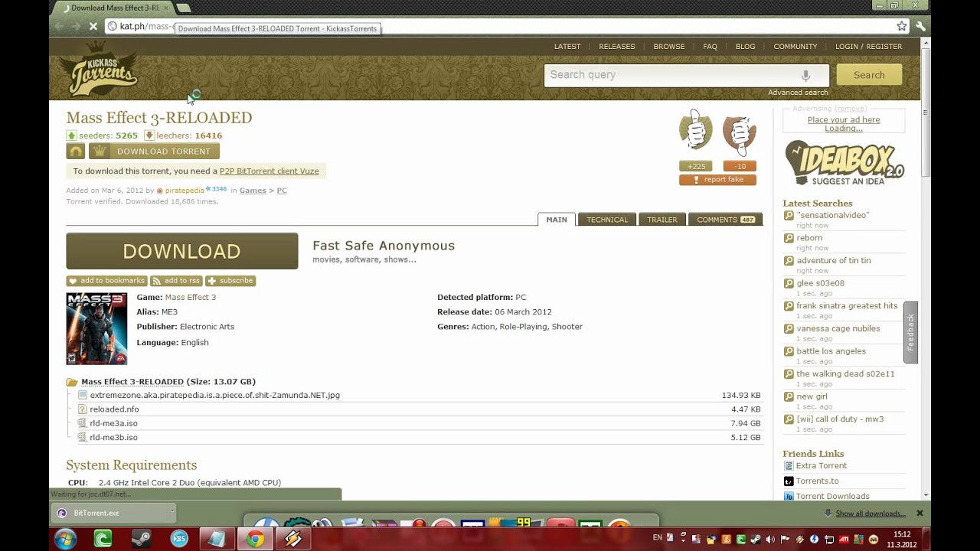Switch to the TRAILER tab
The height and width of the screenshot is (551, 980).
pos(662,220)
